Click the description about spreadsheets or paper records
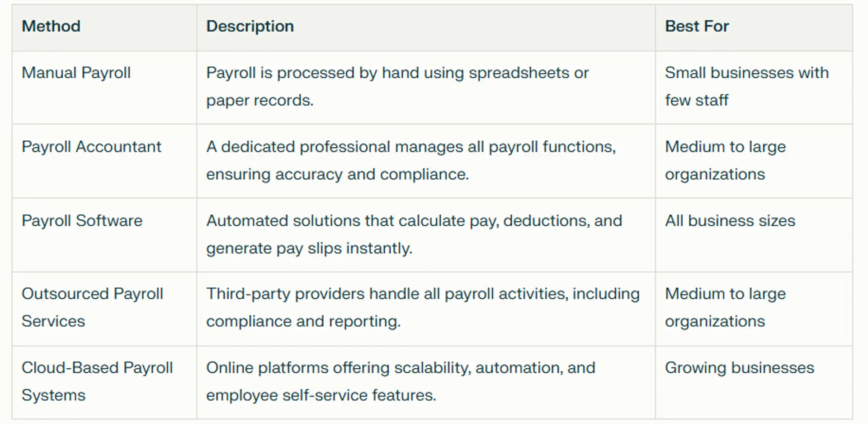 397,86
